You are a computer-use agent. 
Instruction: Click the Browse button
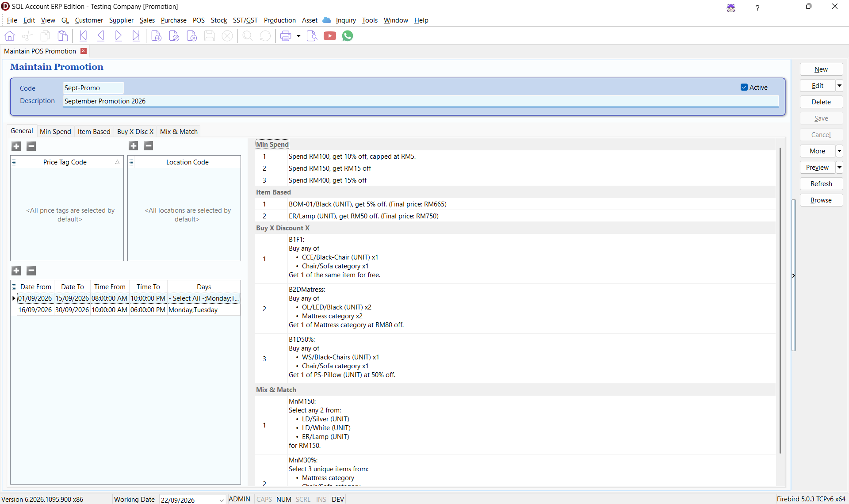(821, 200)
